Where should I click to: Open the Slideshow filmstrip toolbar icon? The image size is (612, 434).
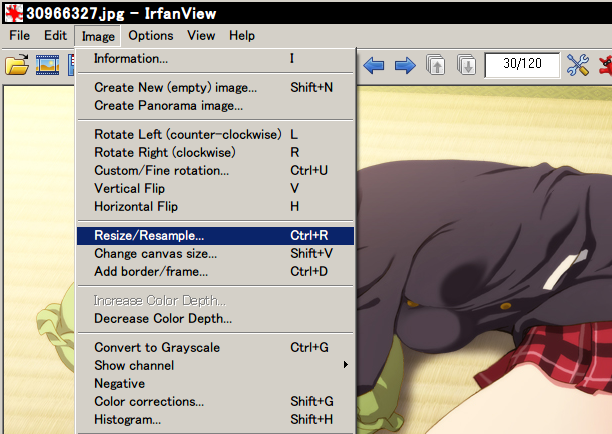click(x=48, y=65)
